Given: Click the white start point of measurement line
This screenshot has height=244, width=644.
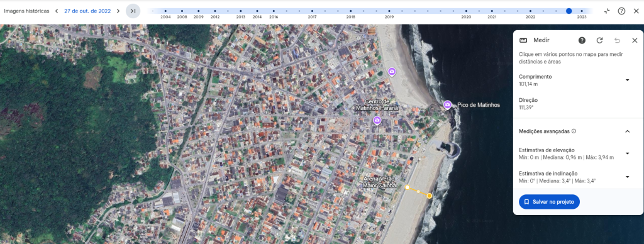Looking at the screenshot, I should [408, 187].
